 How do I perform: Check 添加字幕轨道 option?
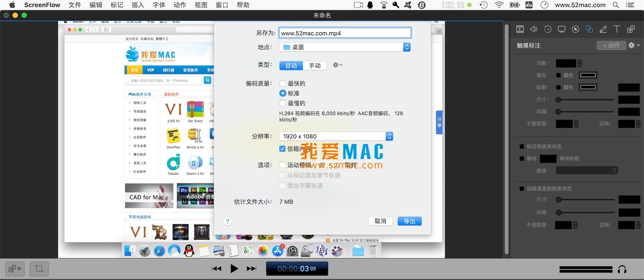click(282, 185)
